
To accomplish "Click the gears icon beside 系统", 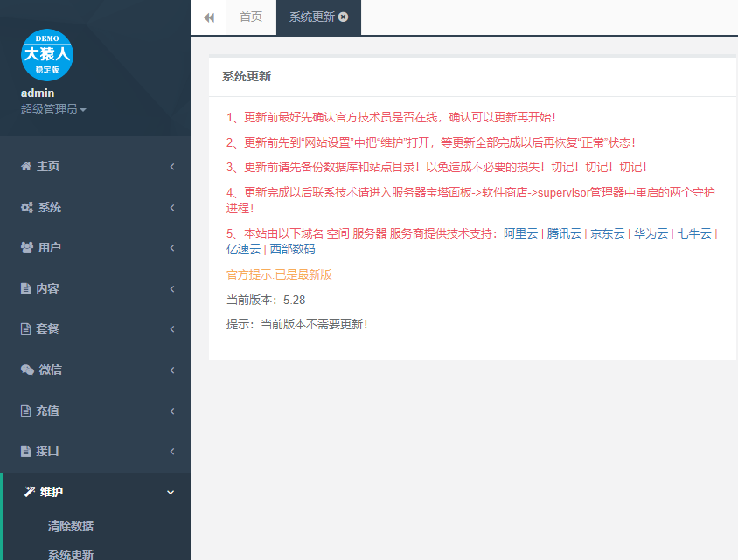I will click(27, 207).
